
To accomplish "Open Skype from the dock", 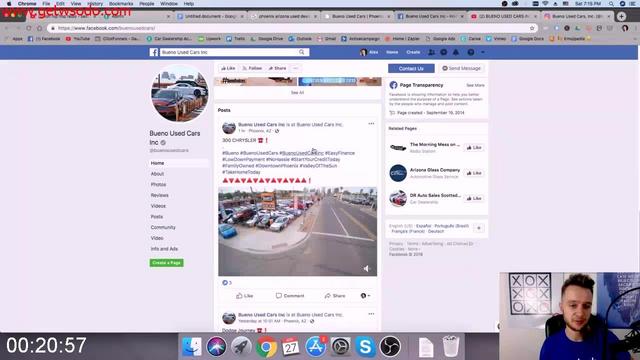I will 365,346.
